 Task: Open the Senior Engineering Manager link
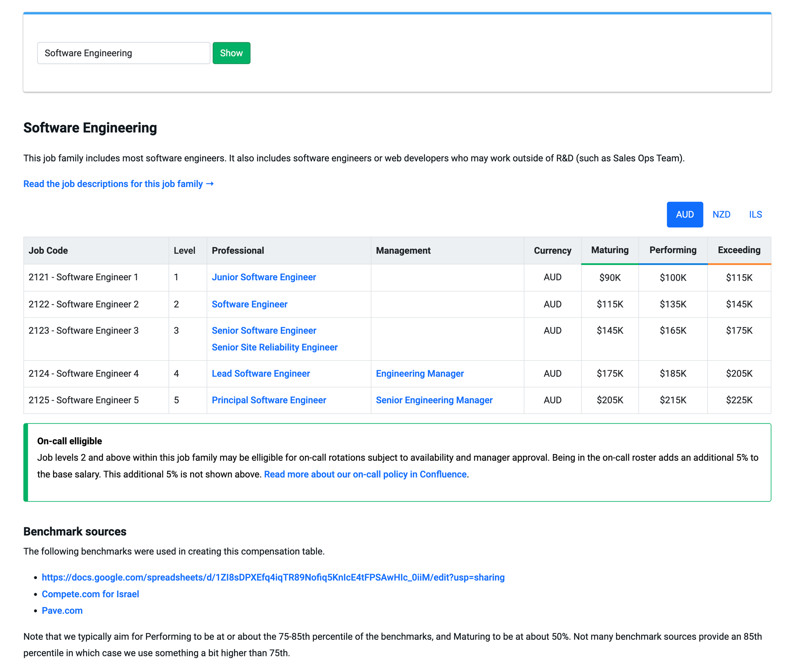point(434,400)
